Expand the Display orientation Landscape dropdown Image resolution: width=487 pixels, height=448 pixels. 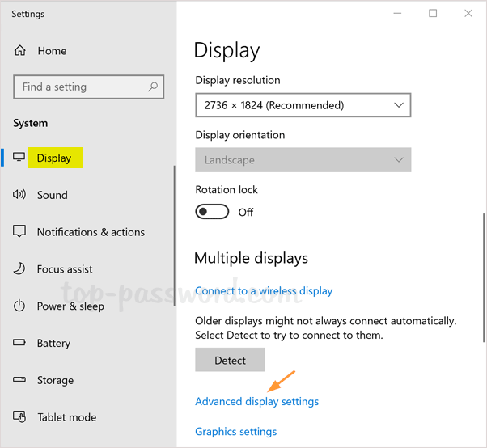point(303,160)
